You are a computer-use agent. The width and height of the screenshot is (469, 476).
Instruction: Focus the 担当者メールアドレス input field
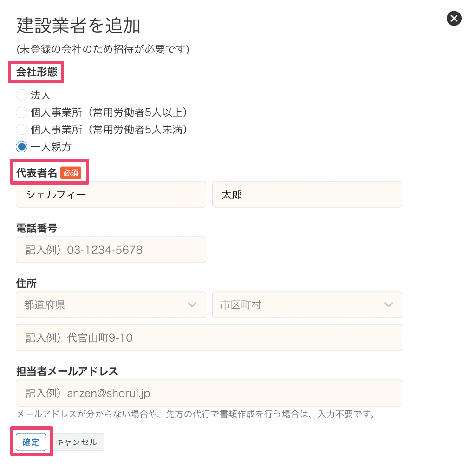tap(208, 393)
